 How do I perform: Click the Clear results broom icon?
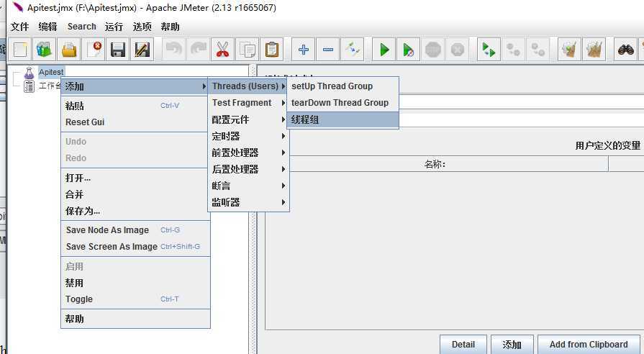(569, 50)
